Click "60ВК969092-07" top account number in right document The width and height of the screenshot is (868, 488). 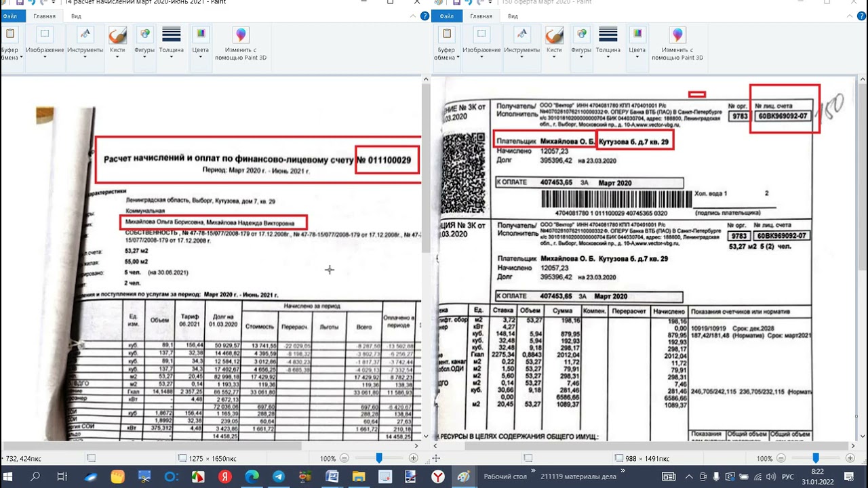click(x=782, y=116)
